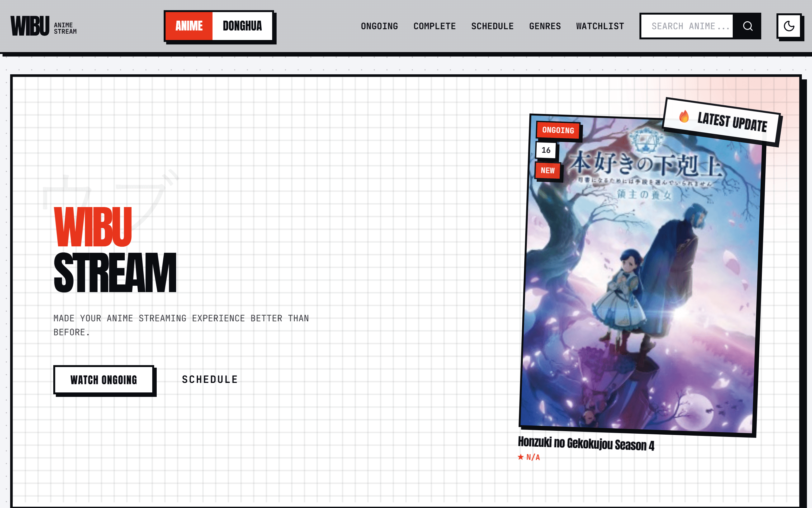The height and width of the screenshot is (508, 812).
Task: Open the WATCHLIST nav menu
Action: [x=600, y=26]
